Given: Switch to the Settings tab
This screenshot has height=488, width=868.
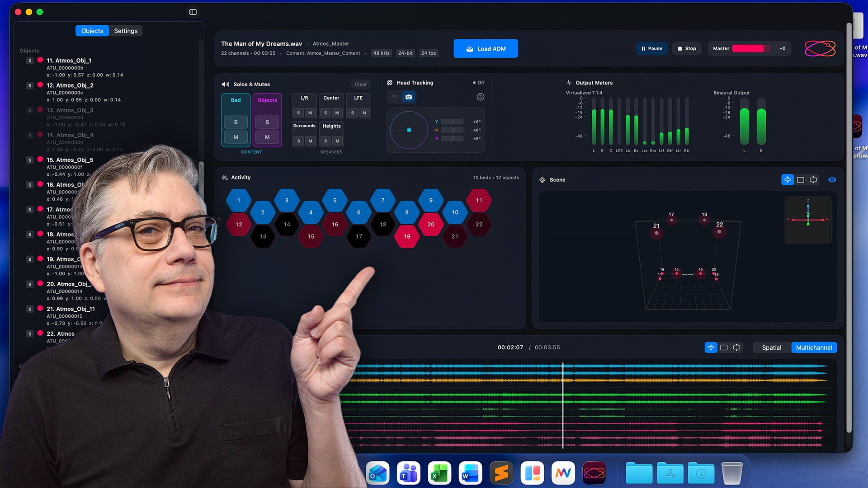Looking at the screenshot, I should point(126,31).
